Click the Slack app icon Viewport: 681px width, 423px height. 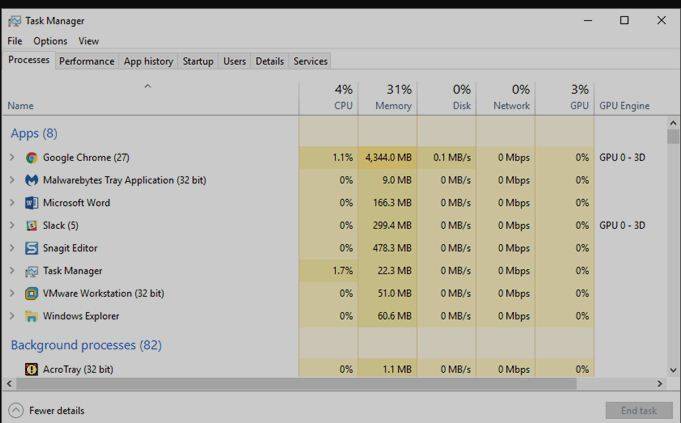click(31, 225)
